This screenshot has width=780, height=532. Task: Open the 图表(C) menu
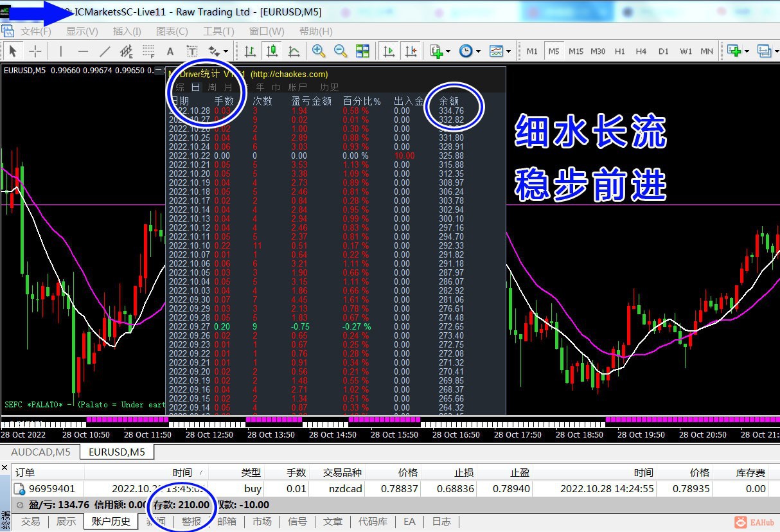point(172,31)
